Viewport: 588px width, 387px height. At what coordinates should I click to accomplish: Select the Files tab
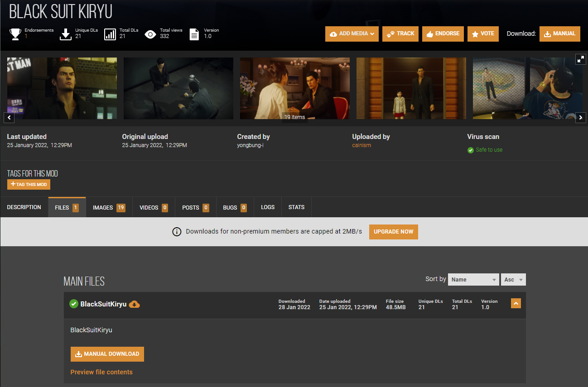point(67,207)
